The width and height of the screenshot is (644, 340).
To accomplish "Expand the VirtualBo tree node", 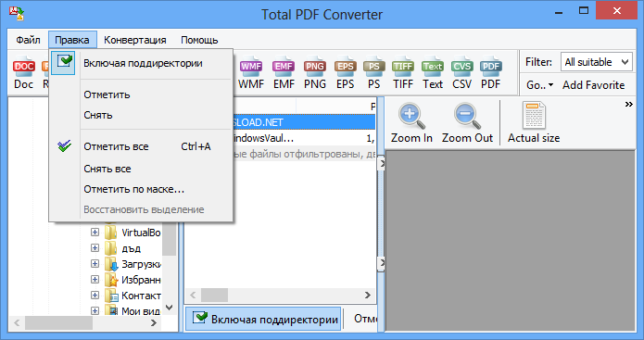I will point(95,233).
